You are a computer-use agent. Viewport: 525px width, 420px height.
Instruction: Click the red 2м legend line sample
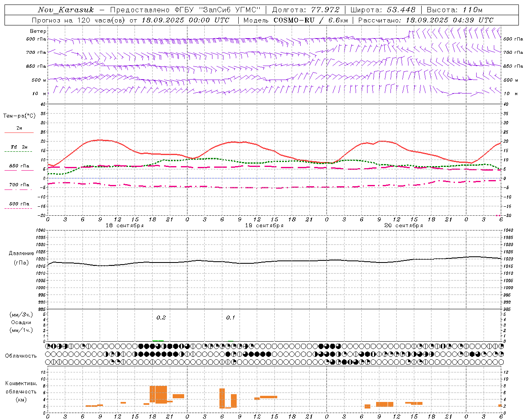pos(19,133)
